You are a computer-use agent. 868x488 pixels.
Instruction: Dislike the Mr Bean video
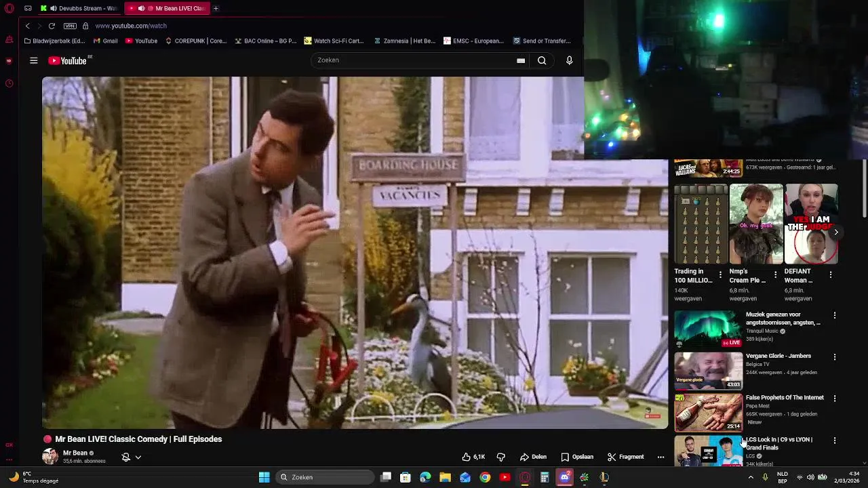click(501, 457)
